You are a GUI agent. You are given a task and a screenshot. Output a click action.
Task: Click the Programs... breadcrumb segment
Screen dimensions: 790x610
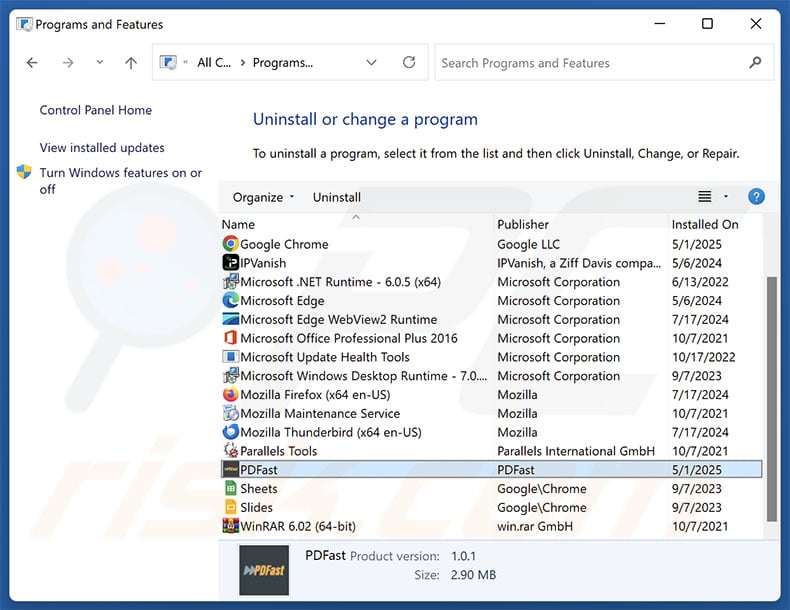(283, 62)
